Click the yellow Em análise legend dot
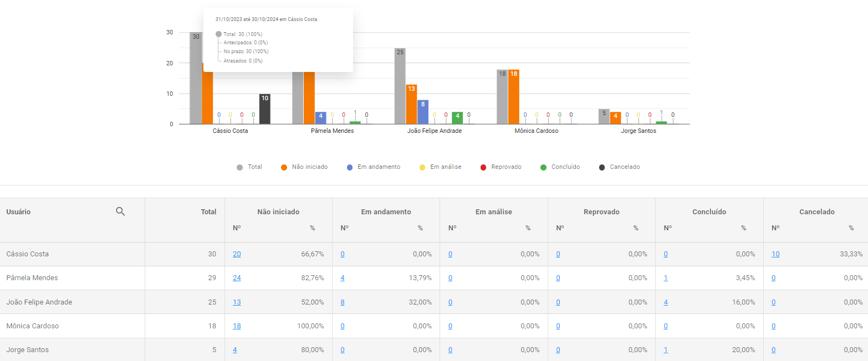The width and height of the screenshot is (868, 361). pyautogui.click(x=422, y=167)
